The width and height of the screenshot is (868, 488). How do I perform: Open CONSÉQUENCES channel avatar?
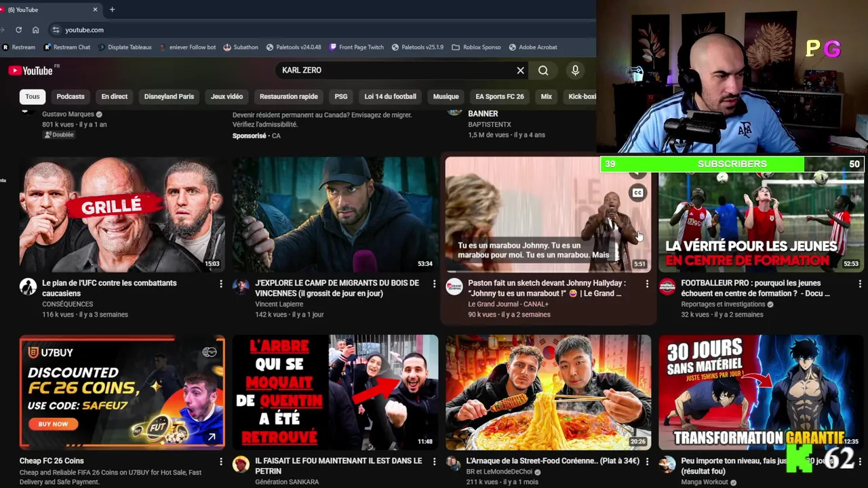pos(28,287)
